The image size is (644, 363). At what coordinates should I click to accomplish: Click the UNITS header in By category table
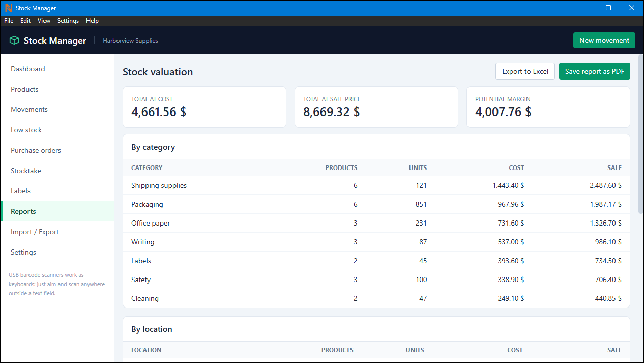418,167
